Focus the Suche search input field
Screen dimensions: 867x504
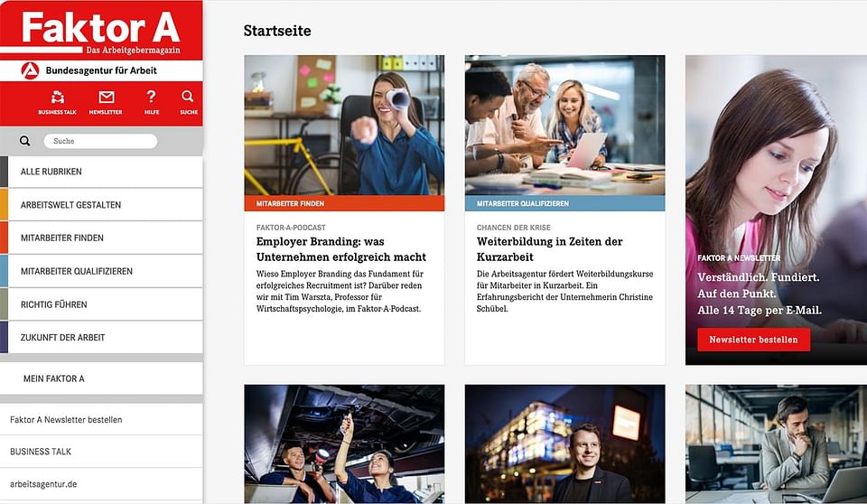100,141
